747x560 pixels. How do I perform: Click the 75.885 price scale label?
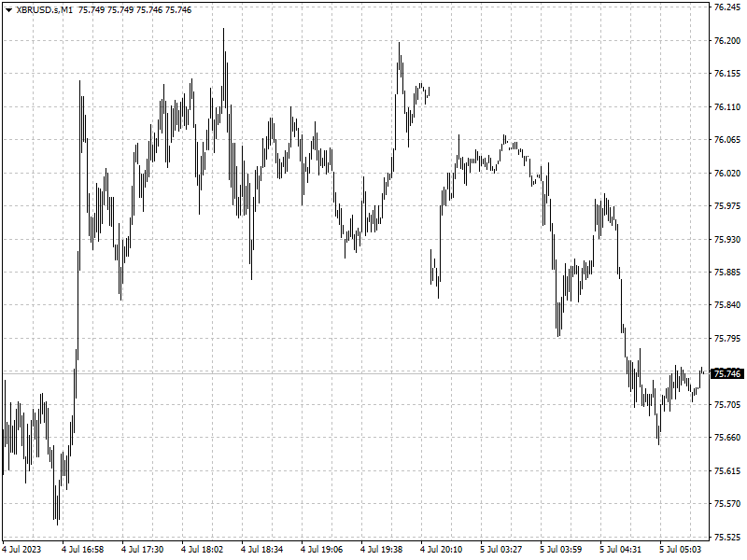coord(727,273)
